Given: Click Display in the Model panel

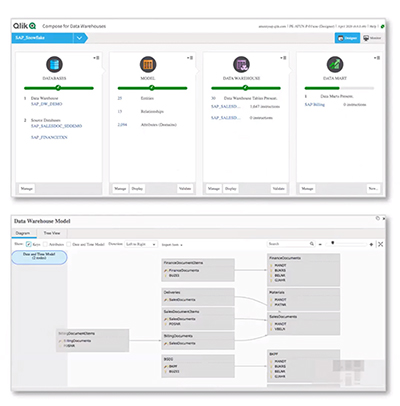Looking at the screenshot, I should tap(137, 189).
